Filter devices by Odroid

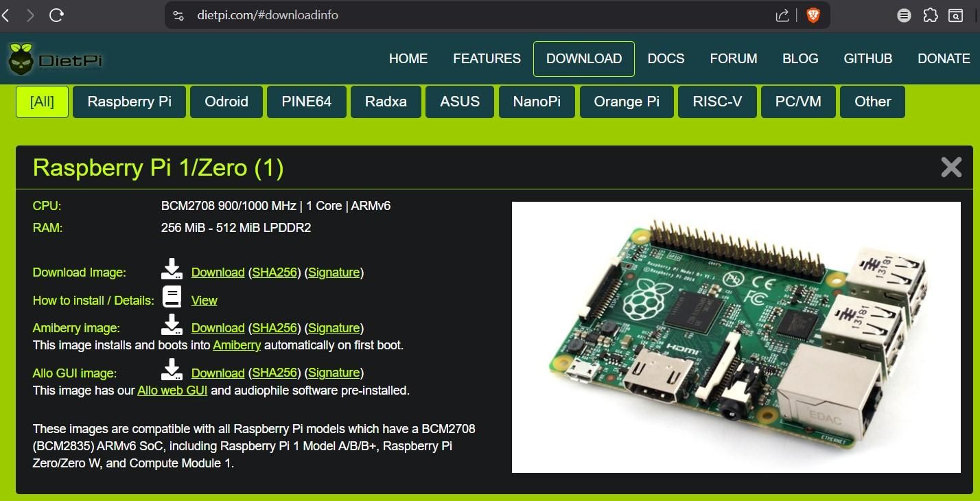[x=226, y=102]
